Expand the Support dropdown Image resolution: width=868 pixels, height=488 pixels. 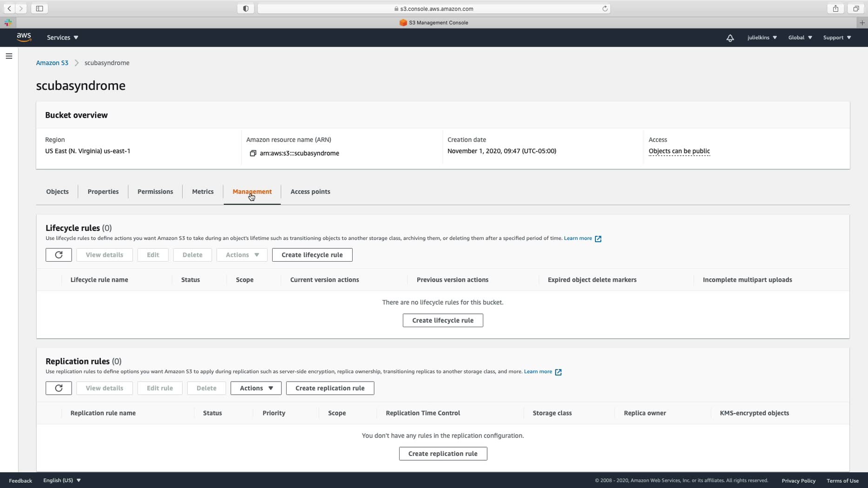click(837, 38)
